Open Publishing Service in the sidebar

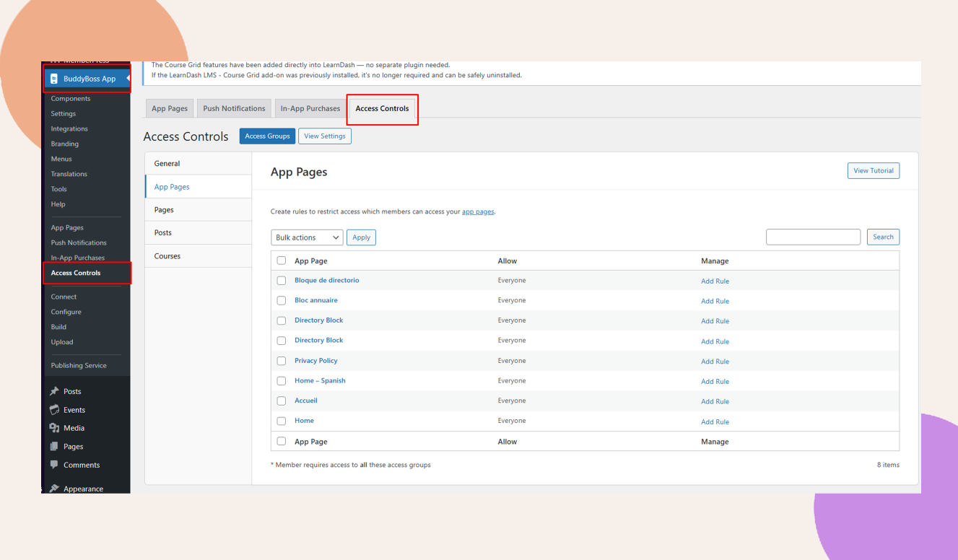coord(79,366)
